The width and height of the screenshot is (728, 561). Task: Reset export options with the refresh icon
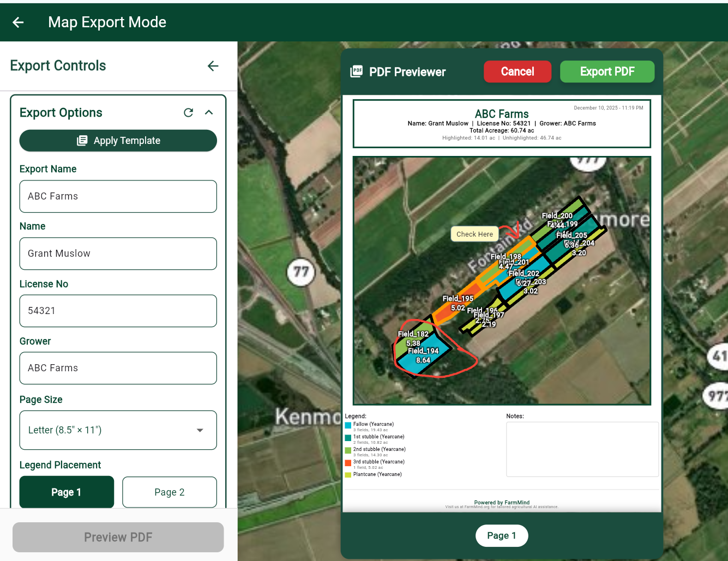(189, 112)
